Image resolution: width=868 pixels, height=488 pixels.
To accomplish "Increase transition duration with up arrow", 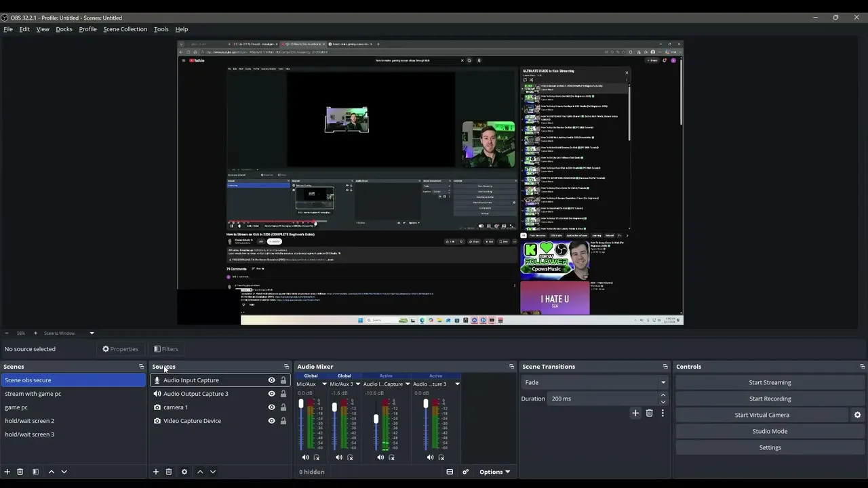I will click(x=663, y=395).
